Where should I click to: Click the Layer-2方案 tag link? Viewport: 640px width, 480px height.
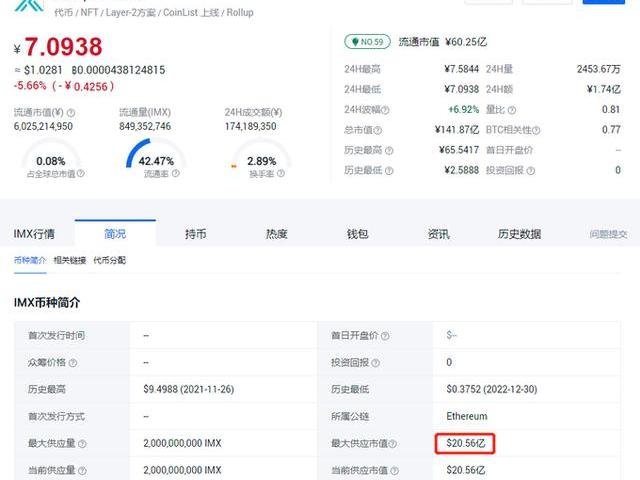pyautogui.click(x=130, y=13)
